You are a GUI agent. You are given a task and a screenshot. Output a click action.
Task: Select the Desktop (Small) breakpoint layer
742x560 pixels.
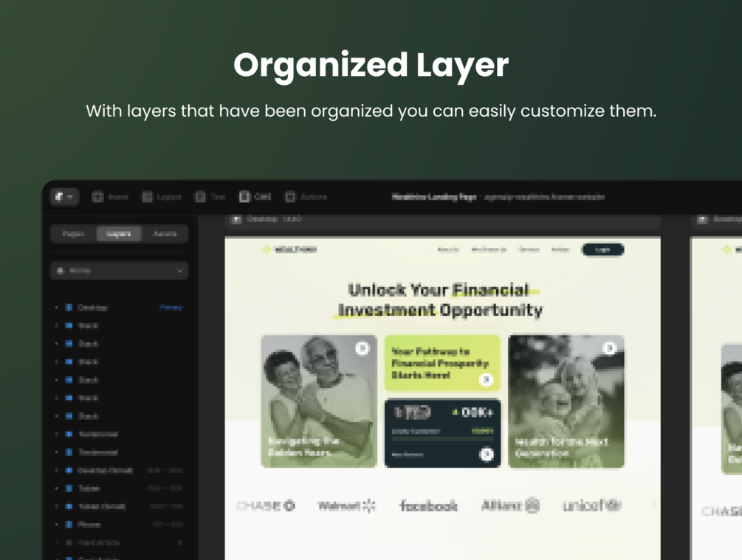(x=120, y=470)
